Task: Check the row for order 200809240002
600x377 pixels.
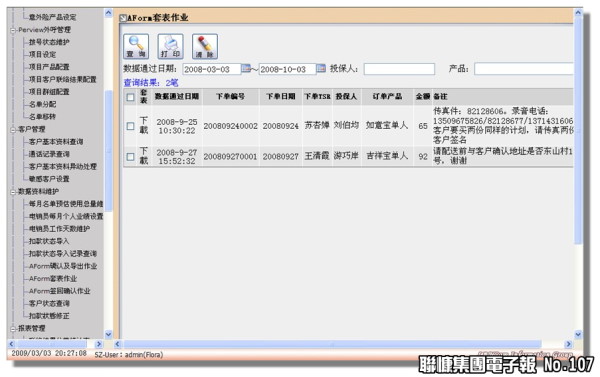Action: (130, 126)
